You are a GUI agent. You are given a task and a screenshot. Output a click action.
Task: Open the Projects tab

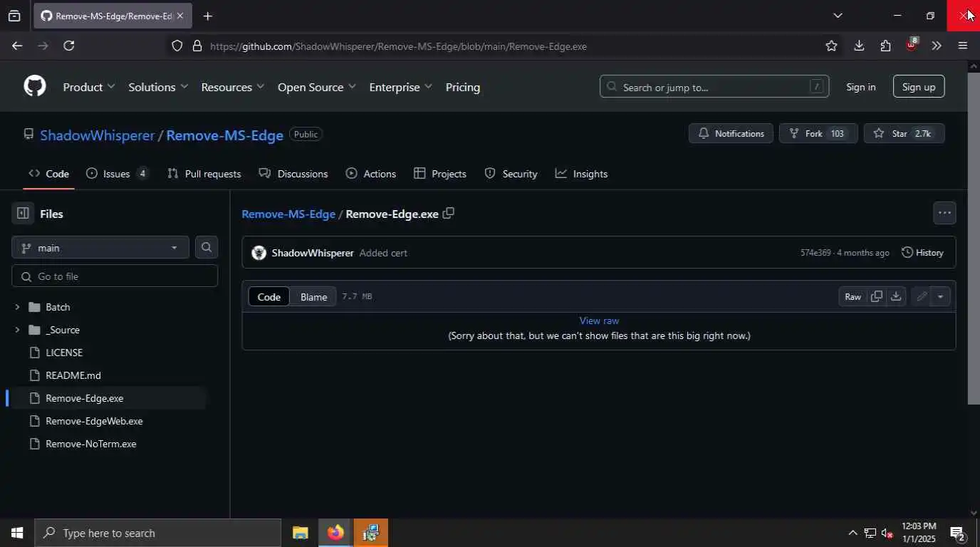[x=440, y=174]
